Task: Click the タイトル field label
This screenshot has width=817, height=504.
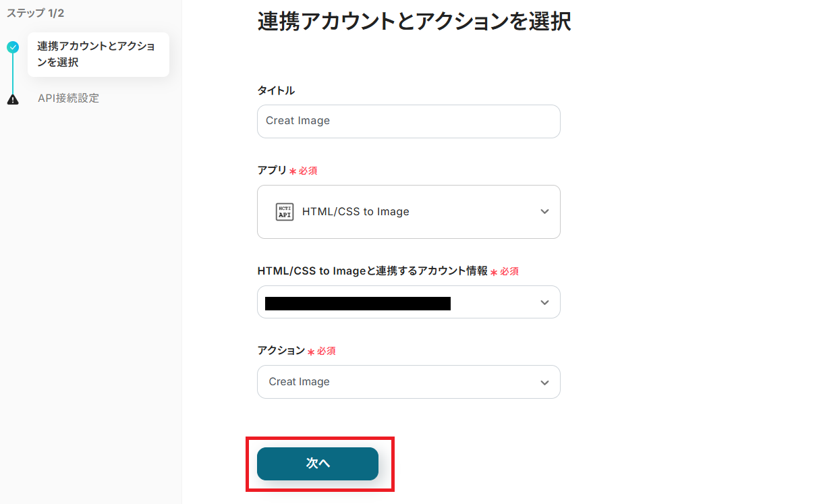Action: pyautogui.click(x=276, y=90)
